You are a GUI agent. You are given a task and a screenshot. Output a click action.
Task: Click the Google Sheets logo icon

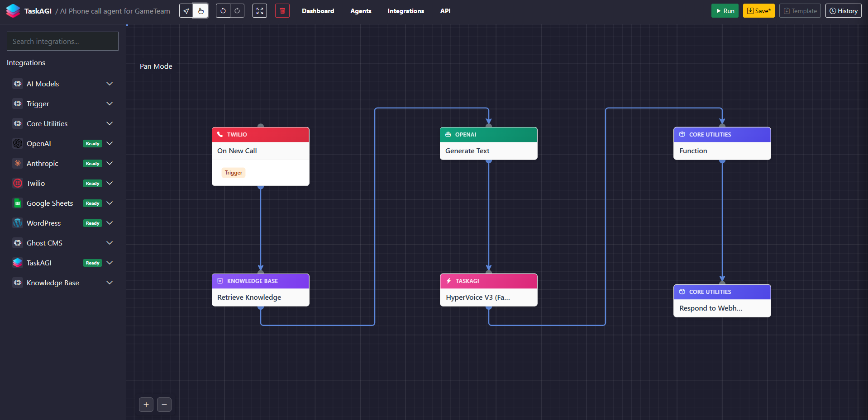coord(18,203)
